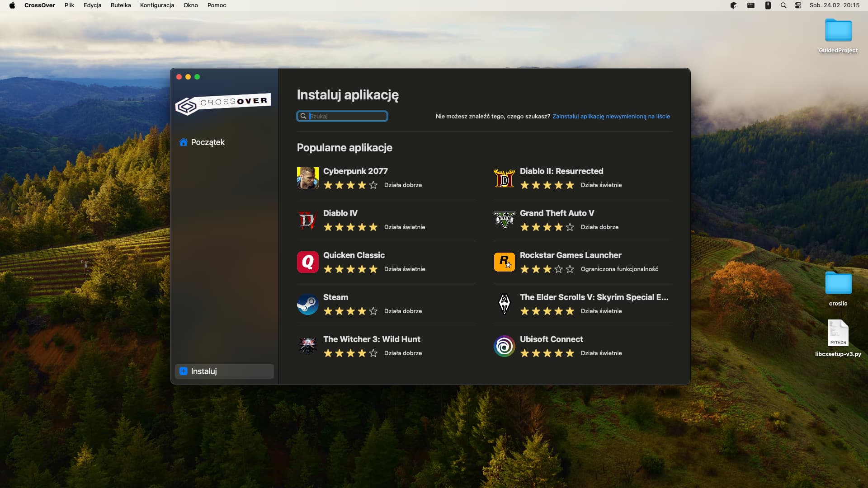Open the Rockstar Games Launcher icon
Screen dimensions: 868x488
(504, 262)
